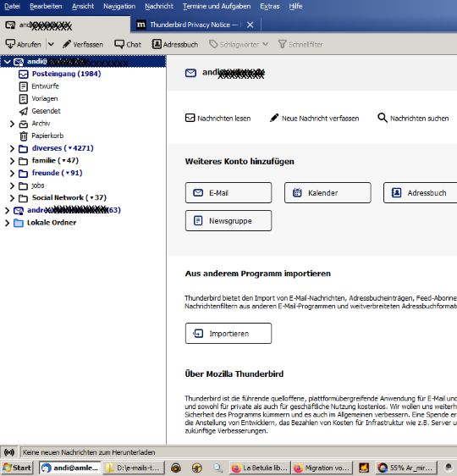Open the Termine und Aufgaben menu

click(x=217, y=6)
